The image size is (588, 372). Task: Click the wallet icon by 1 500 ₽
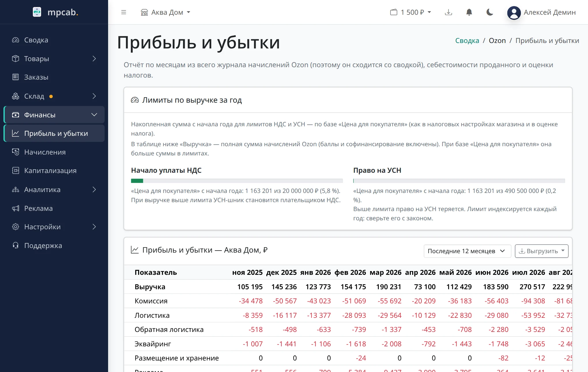coord(394,12)
